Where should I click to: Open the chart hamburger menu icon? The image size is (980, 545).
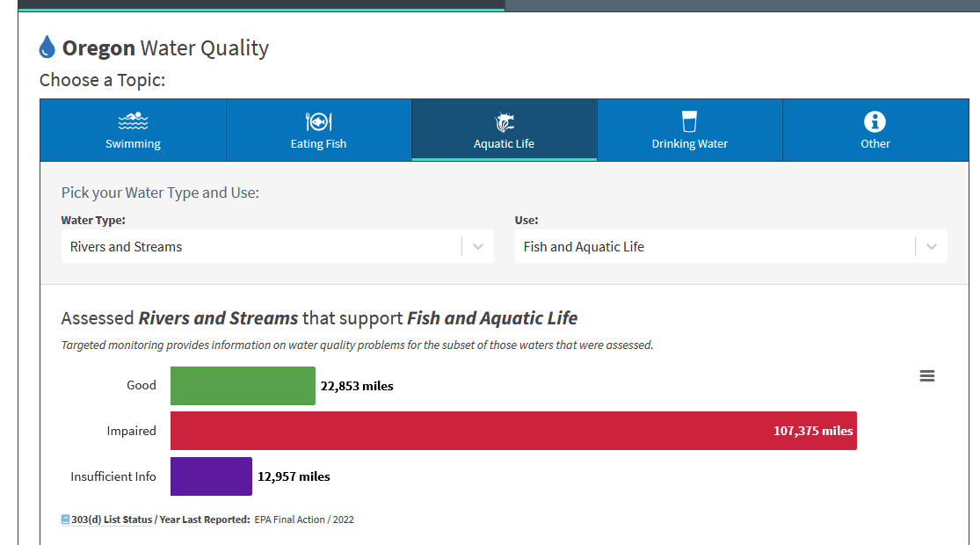tap(926, 376)
